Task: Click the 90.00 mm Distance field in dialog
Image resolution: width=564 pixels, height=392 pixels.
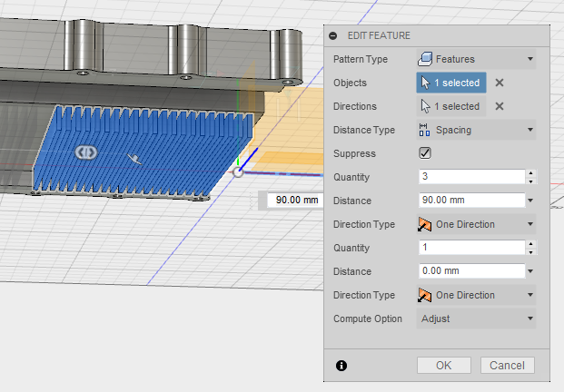Action: click(x=470, y=201)
